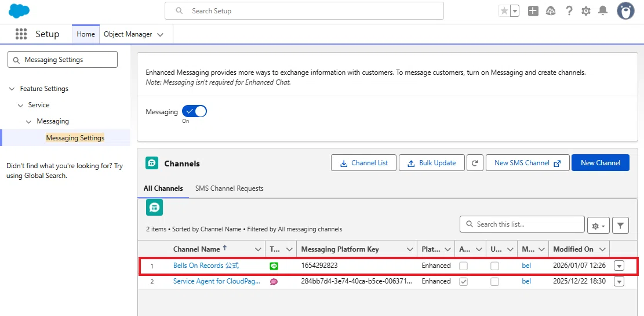Open the Type (T...) column dropdown chevron
This screenshot has height=316, width=644.
pos(289,249)
